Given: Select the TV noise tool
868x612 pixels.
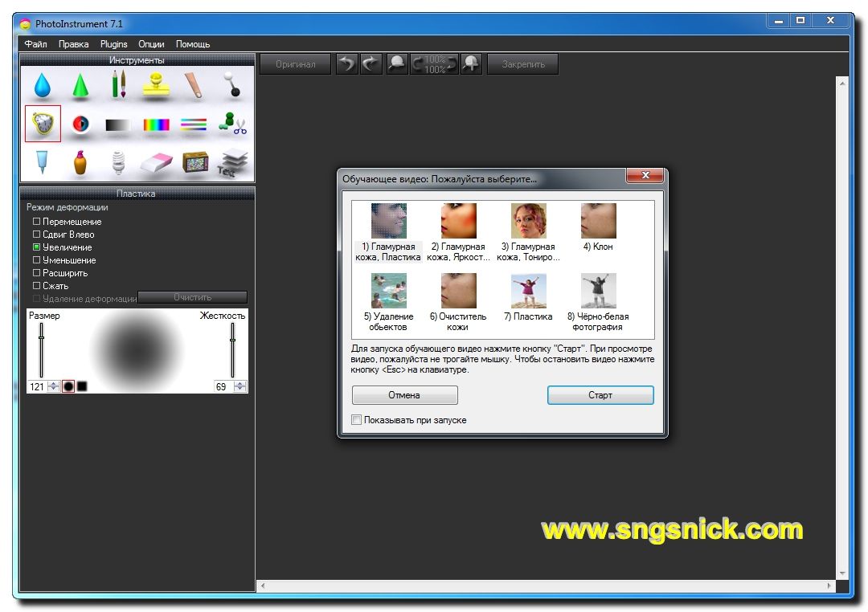Looking at the screenshot, I should point(195,162).
